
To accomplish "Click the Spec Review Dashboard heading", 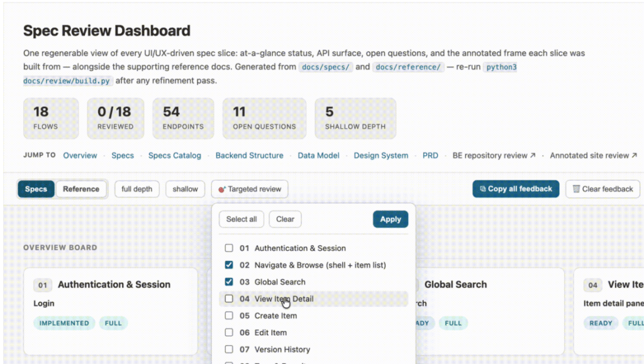I will (107, 31).
